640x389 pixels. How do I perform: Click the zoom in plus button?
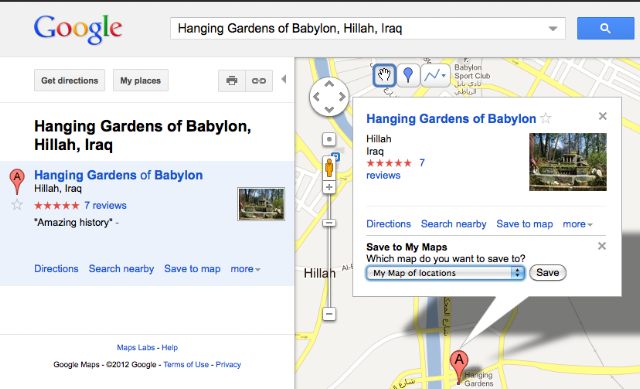point(329,187)
